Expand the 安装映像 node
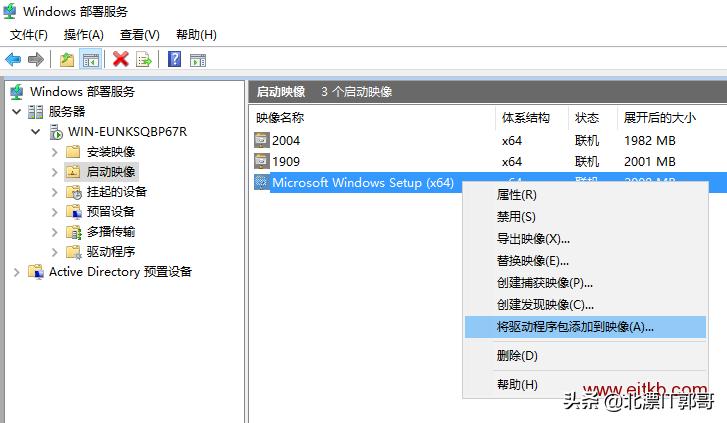This screenshot has height=423, width=727. click(x=55, y=152)
